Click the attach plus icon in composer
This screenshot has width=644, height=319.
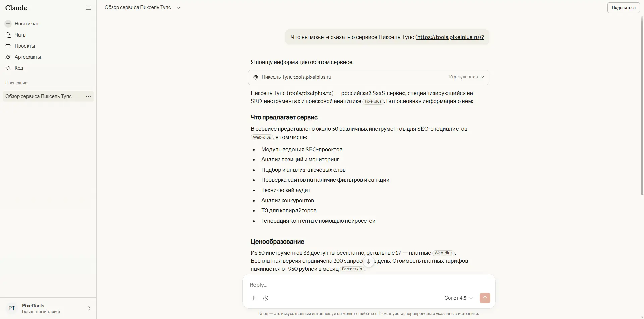[x=254, y=298]
